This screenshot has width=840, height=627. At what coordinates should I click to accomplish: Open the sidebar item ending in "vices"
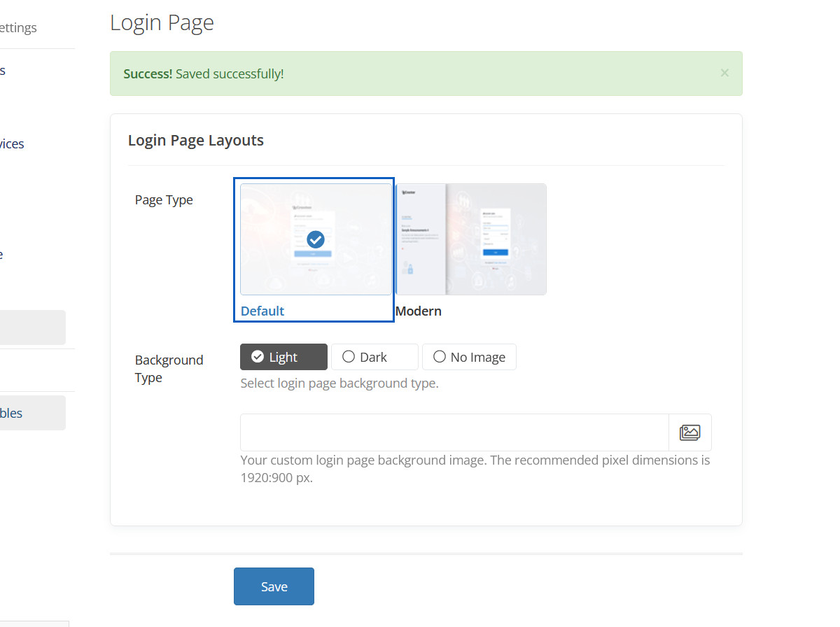[x=12, y=144]
